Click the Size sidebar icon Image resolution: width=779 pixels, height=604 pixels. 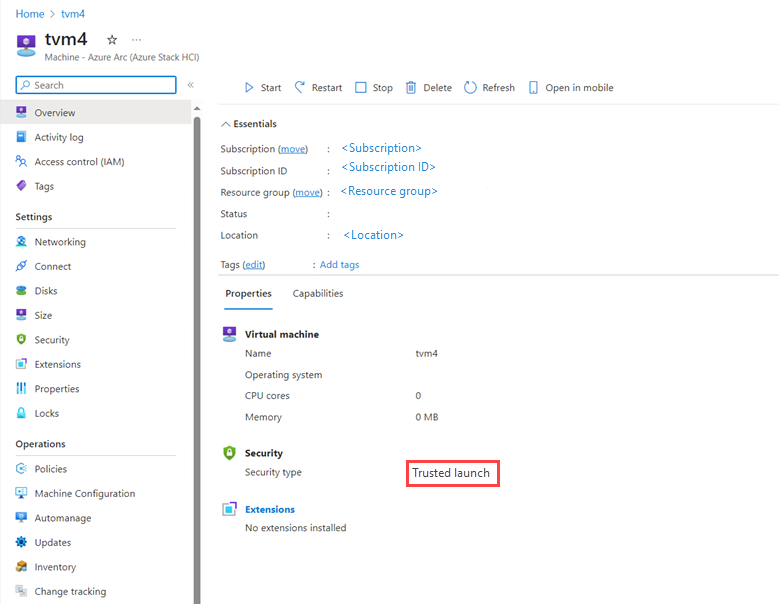21,314
